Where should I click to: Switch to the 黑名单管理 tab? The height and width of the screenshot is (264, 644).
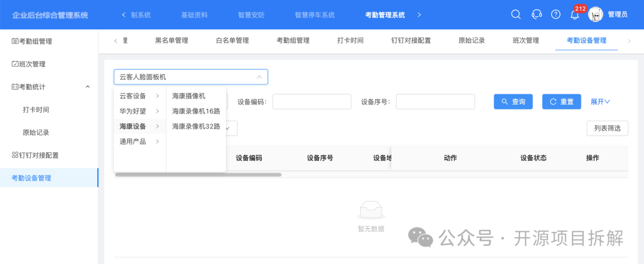click(x=171, y=41)
